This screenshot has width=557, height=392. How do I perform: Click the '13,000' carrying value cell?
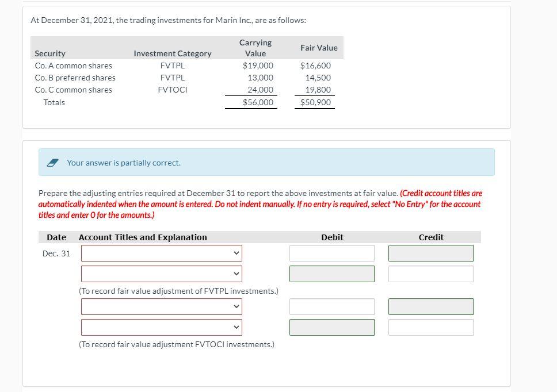261,78
